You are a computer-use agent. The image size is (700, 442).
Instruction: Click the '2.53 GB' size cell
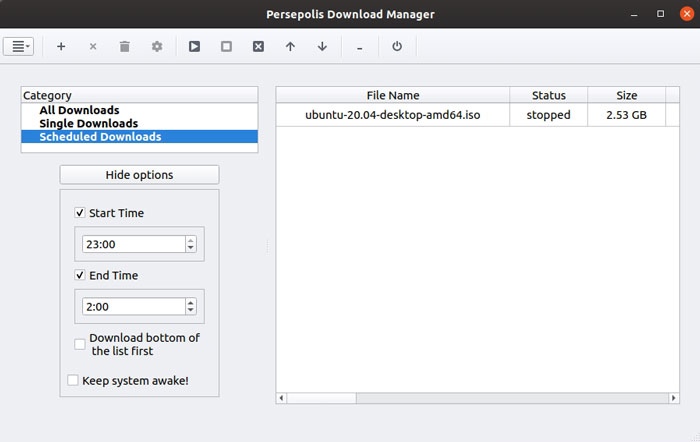pyautogui.click(x=627, y=115)
